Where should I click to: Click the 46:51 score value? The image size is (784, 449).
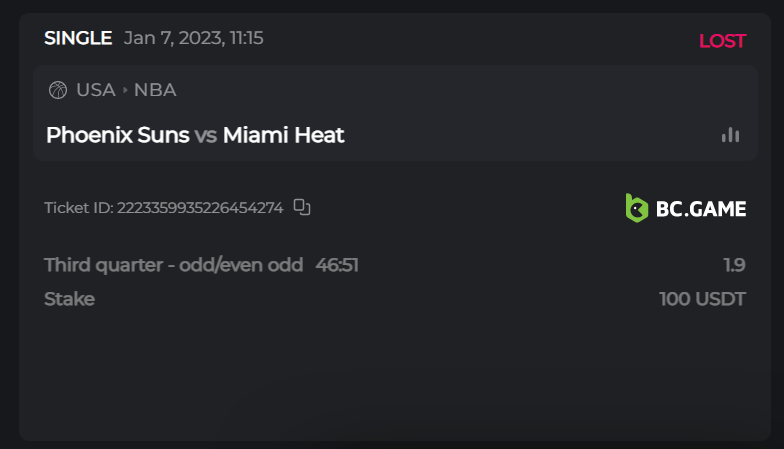pyautogui.click(x=337, y=265)
